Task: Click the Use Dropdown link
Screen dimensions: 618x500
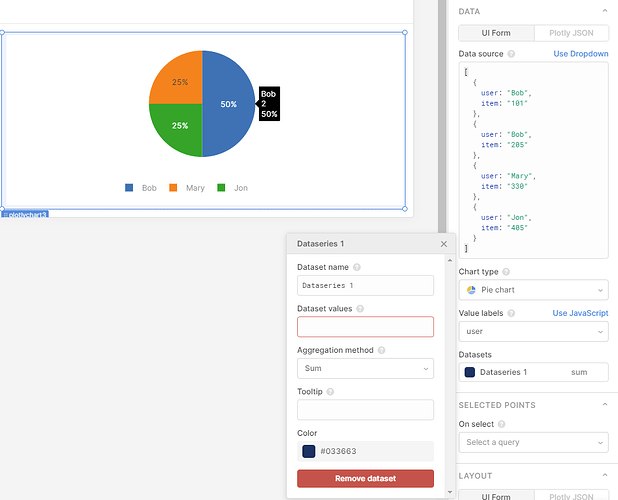Action: [x=581, y=54]
